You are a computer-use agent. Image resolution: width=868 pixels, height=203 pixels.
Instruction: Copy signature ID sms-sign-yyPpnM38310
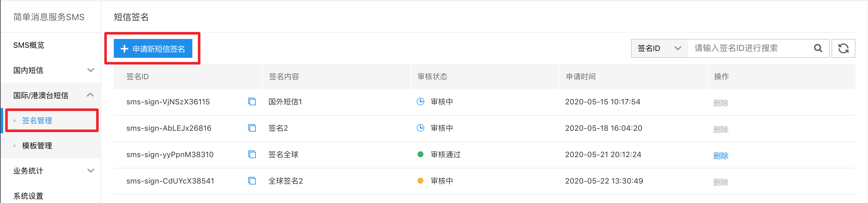(252, 154)
